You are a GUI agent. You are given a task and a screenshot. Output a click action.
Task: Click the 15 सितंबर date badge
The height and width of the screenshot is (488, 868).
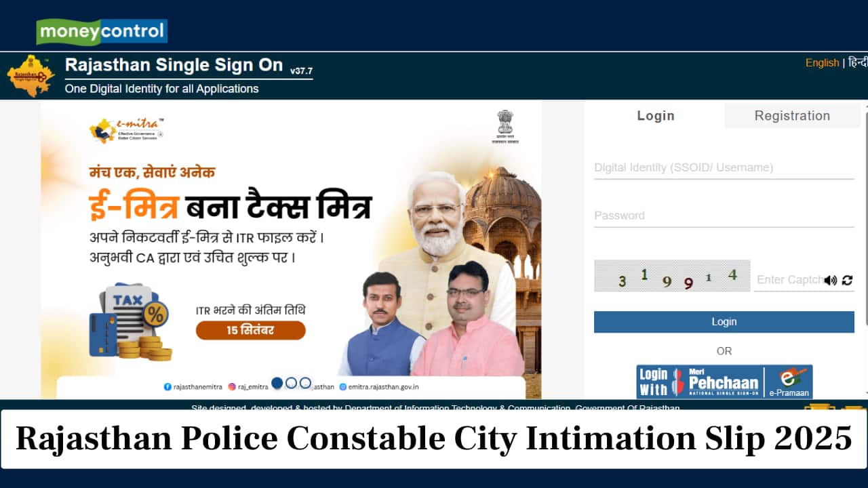coord(251,331)
